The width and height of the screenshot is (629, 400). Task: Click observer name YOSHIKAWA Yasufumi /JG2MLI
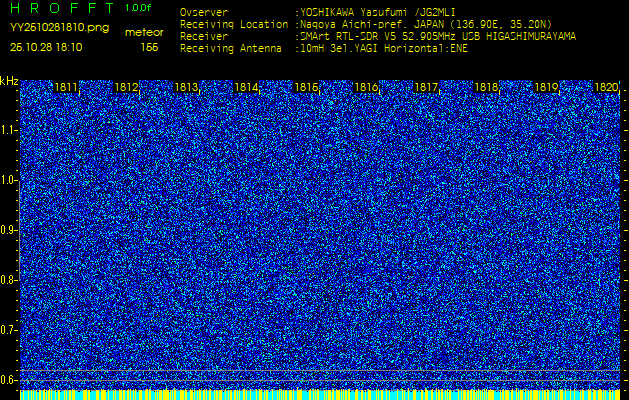pos(378,12)
